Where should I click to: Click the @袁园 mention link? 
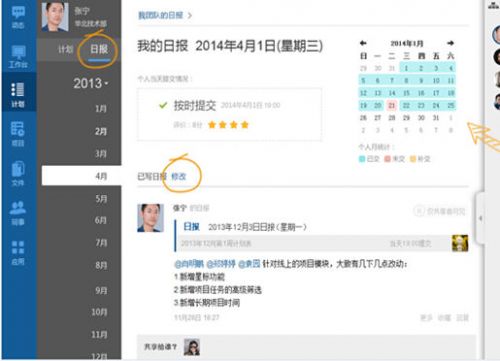[x=249, y=264]
